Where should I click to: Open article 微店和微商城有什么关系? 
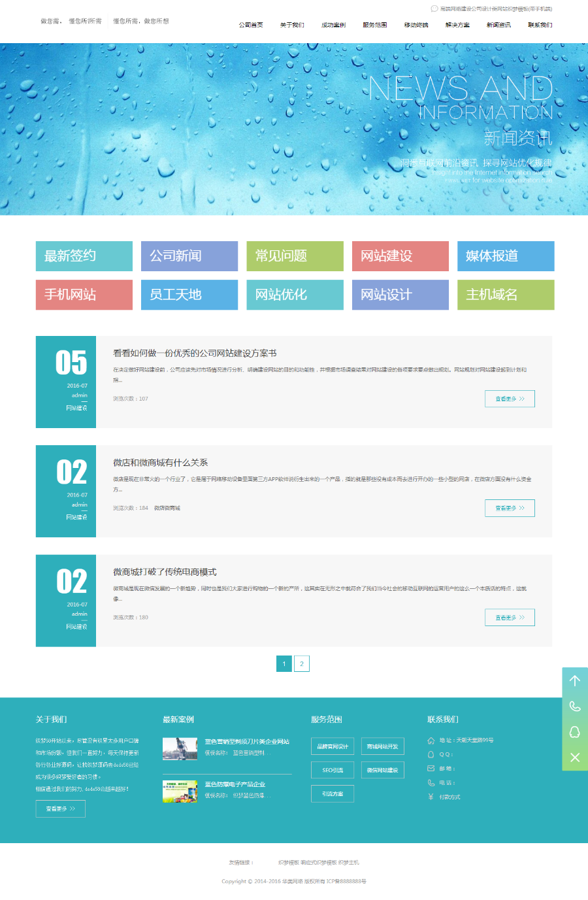coord(160,463)
